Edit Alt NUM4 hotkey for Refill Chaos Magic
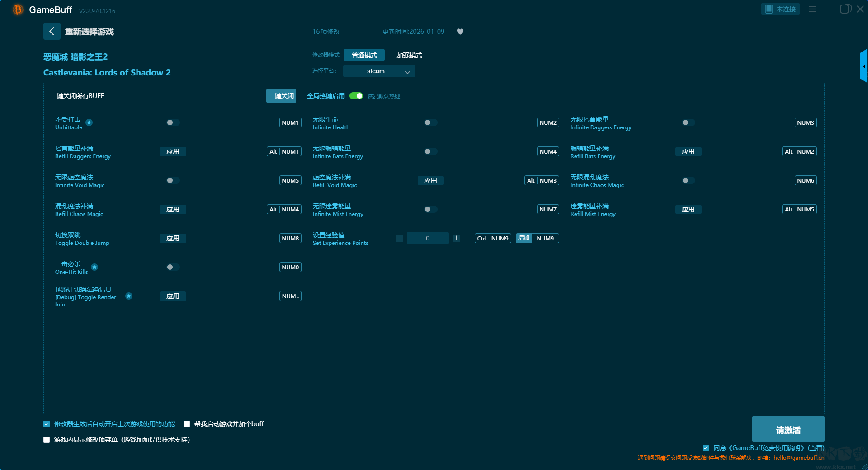Viewport: 868px width, 470px height. coord(284,209)
